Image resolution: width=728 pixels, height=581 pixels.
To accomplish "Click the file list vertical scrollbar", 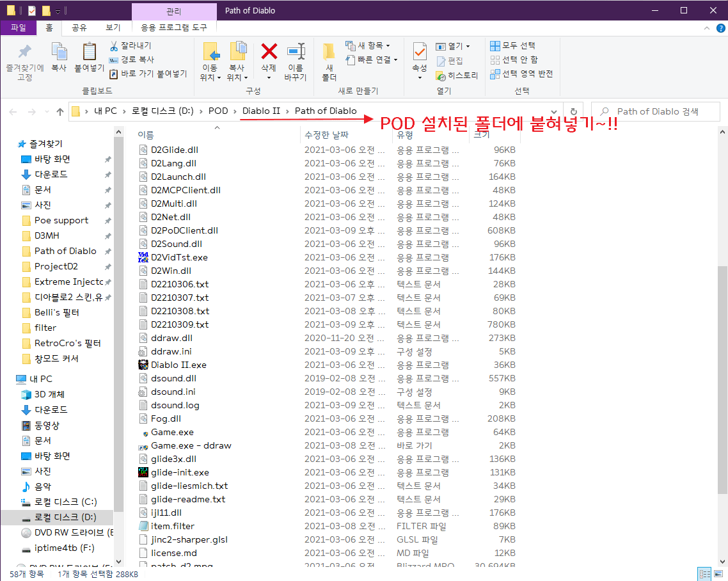I will coord(722,380).
